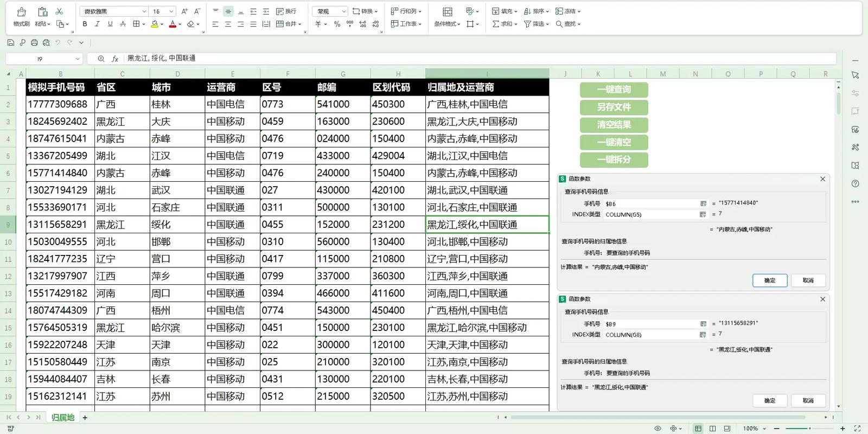Open Print Preview from quick access bar
The width and height of the screenshot is (868, 434).
click(x=46, y=42)
